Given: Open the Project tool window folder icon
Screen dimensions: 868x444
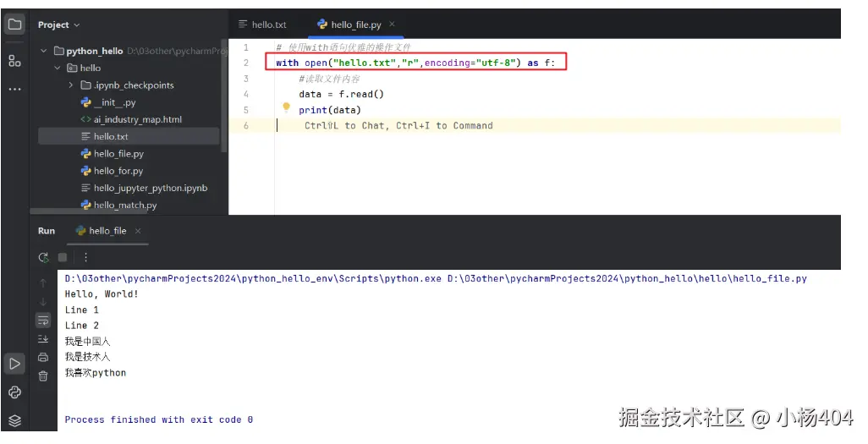Looking at the screenshot, I should [15, 25].
